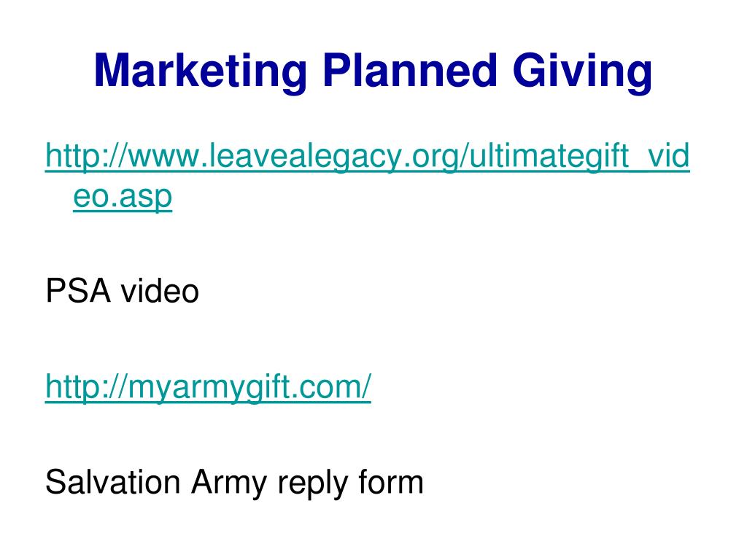Click the word 'video' after PSA

click(160, 290)
